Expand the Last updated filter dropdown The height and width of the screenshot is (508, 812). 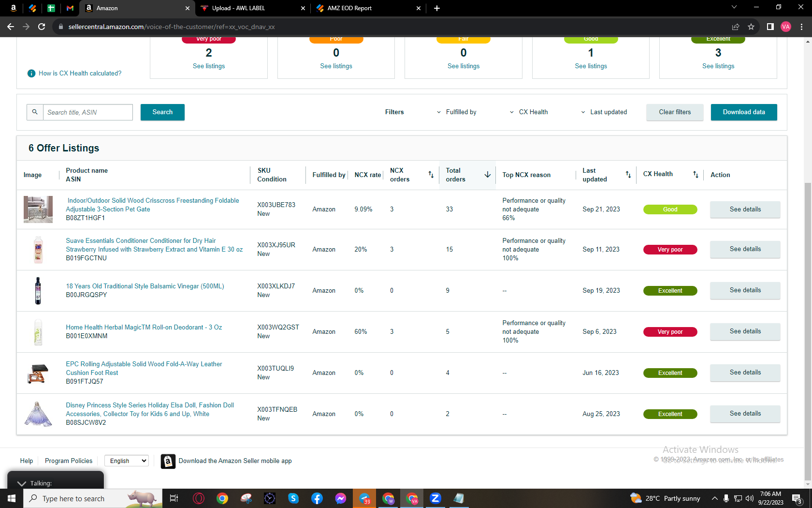[604, 112]
